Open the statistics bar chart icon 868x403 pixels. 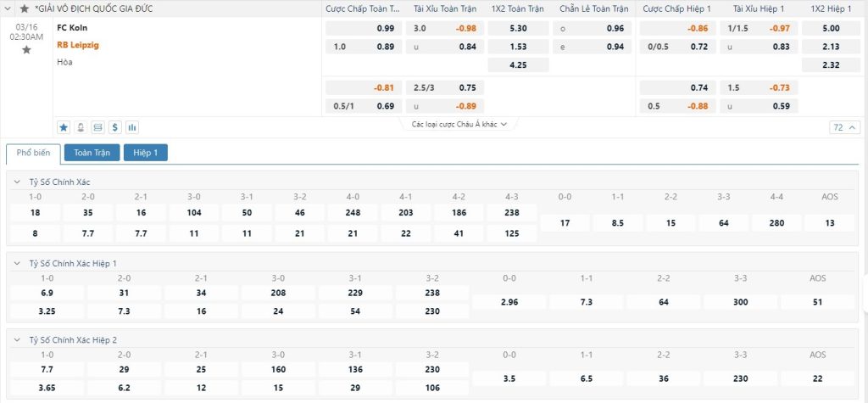point(132,127)
